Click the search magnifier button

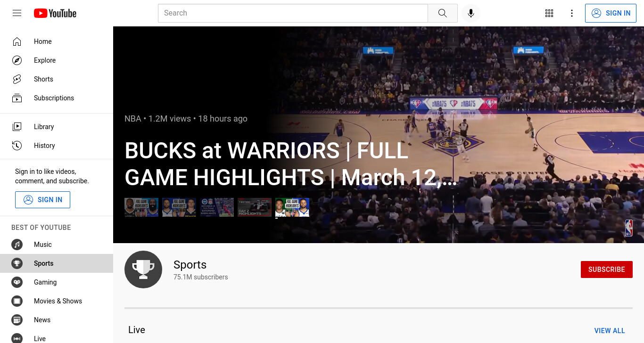442,13
